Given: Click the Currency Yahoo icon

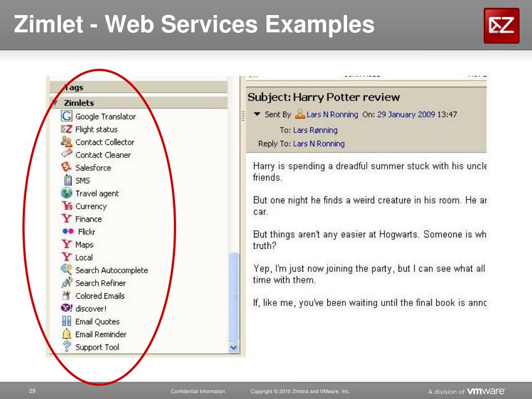Looking at the screenshot, I should 67,206.
